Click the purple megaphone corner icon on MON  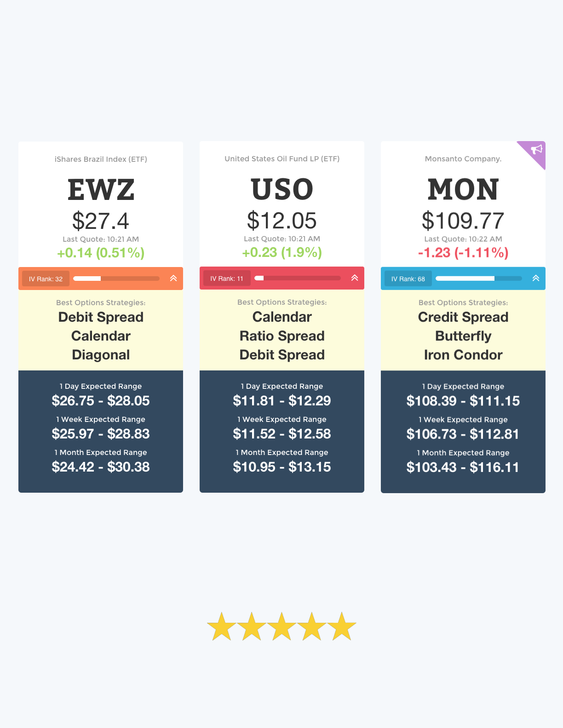point(536,150)
